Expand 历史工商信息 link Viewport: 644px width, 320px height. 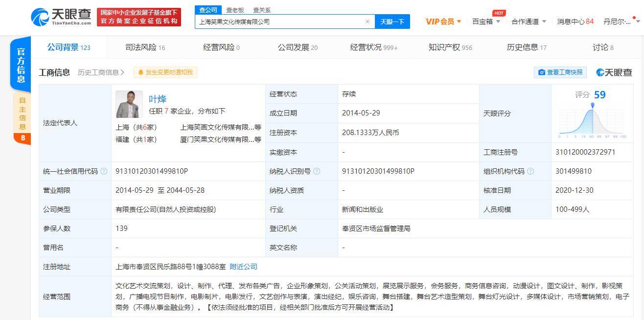[x=101, y=72]
